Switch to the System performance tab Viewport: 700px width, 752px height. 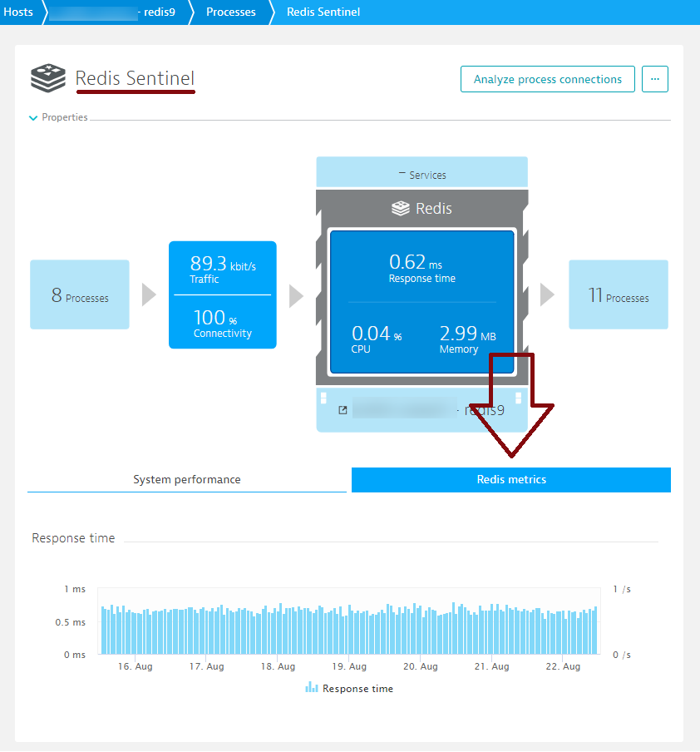(x=187, y=480)
